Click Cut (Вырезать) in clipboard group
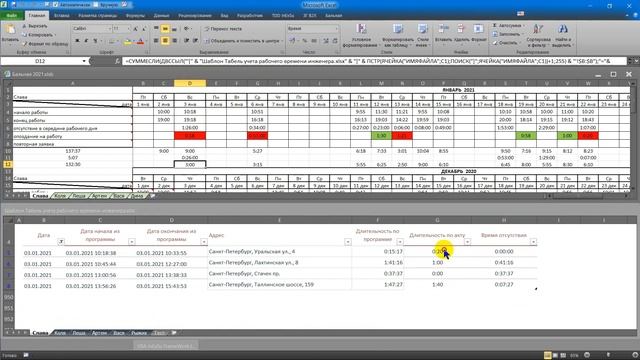The width and height of the screenshot is (640, 360). (x=35, y=26)
